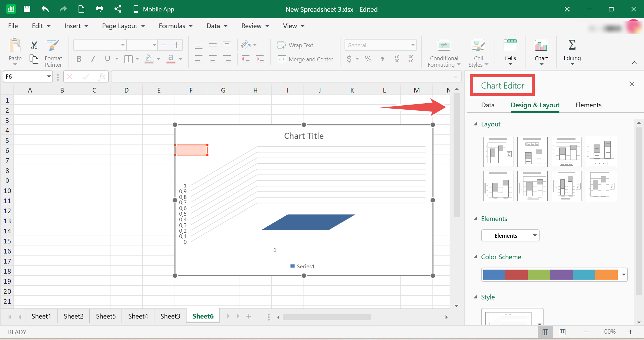
Task: Open the Mobile App option
Action: coord(153,9)
